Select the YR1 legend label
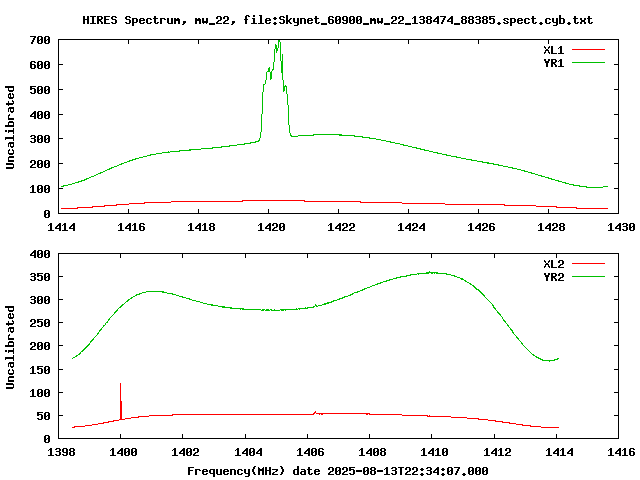This screenshot has height=480, width=640. [x=553, y=63]
